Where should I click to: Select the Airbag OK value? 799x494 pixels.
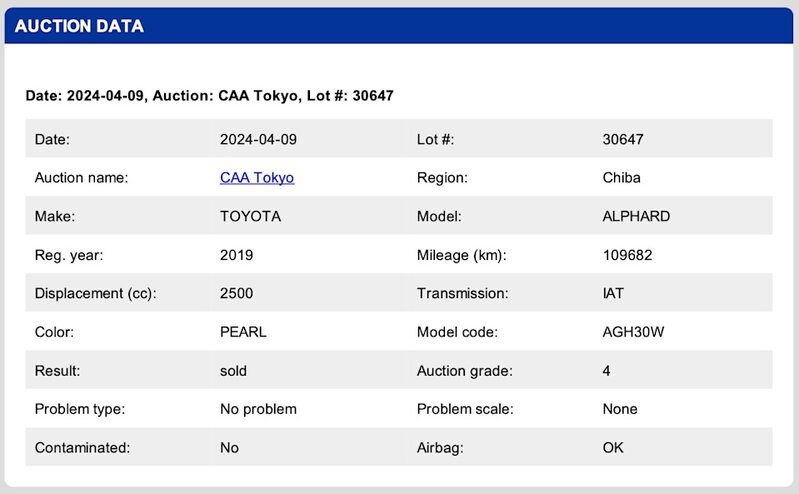613,448
